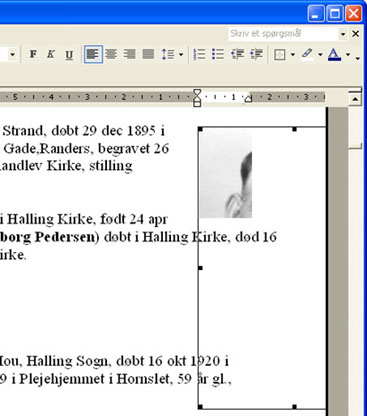Toggle italic formatting with the K button

click(x=51, y=54)
